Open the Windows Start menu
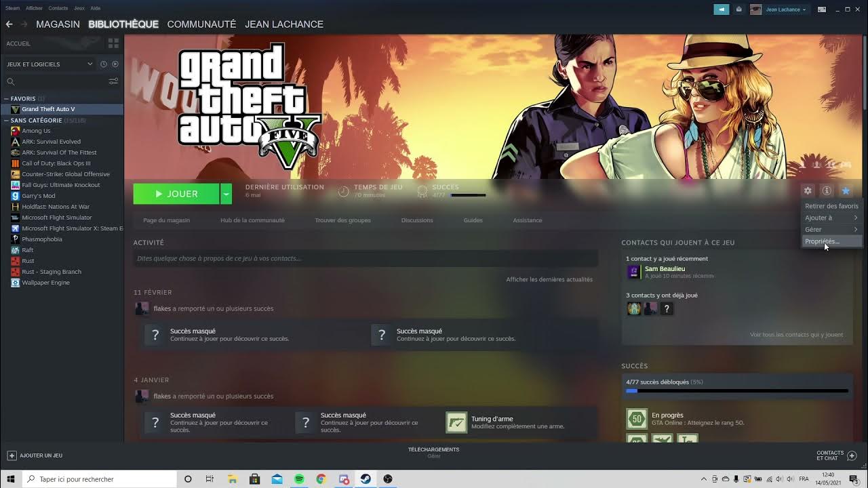This screenshot has width=868, height=488. tap(11, 479)
